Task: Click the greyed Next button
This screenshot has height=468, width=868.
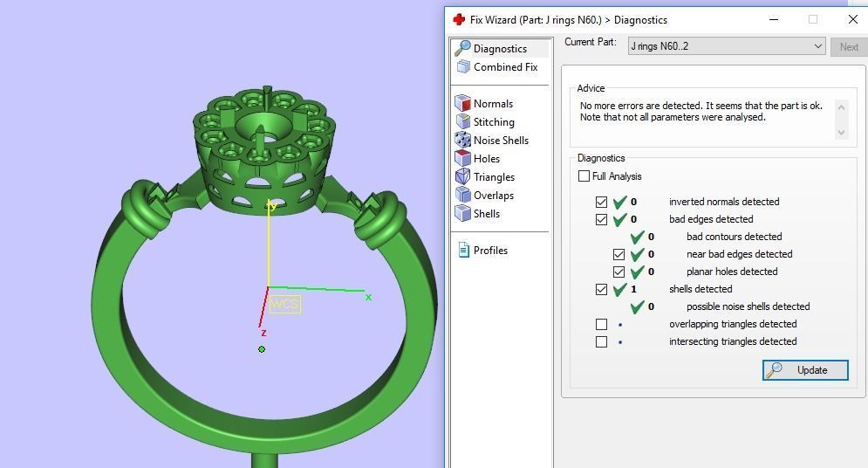Action: coord(849,46)
